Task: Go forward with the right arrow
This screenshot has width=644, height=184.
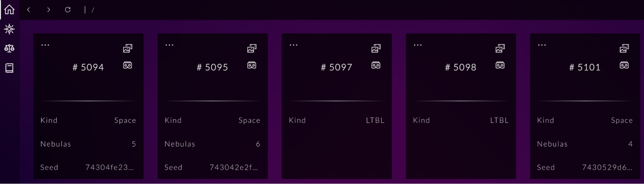Action: click(48, 10)
